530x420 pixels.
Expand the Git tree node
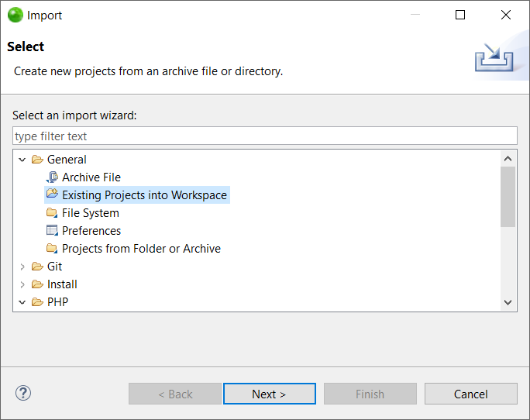pos(22,267)
